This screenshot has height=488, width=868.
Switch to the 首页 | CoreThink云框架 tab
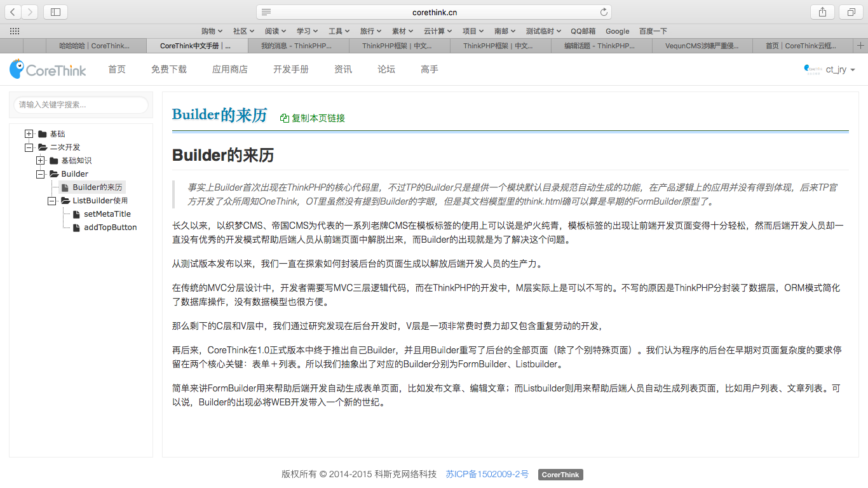[x=800, y=46]
